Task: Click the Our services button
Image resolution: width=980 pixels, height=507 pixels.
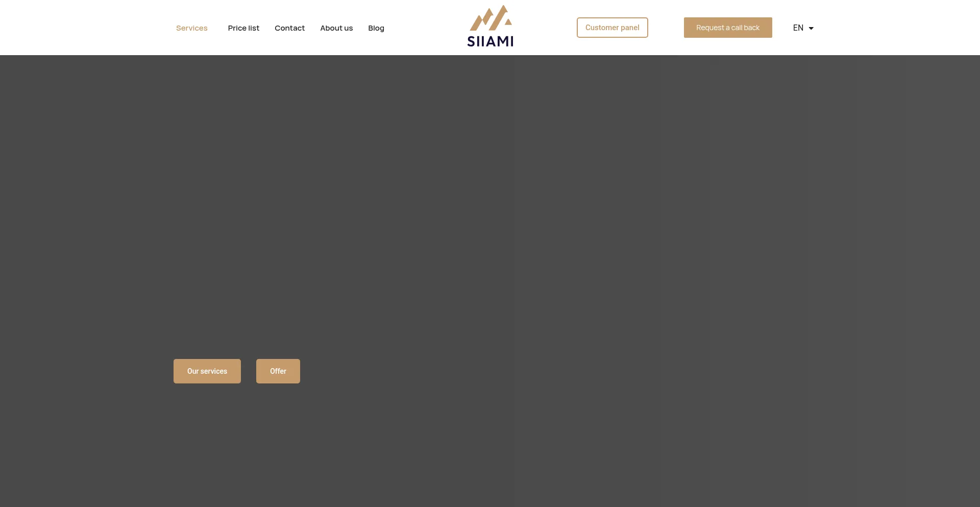Action: [x=207, y=371]
